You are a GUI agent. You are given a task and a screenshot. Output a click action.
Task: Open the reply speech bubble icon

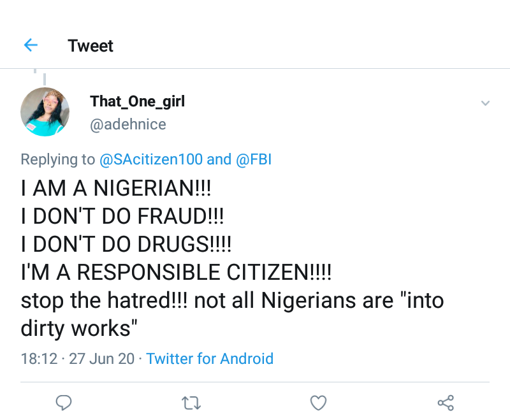64,403
